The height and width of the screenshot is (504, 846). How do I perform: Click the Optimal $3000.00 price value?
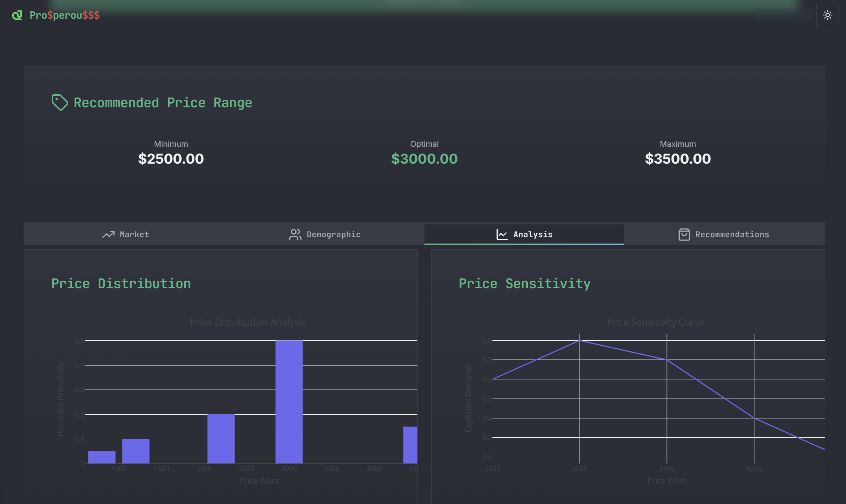point(424,159)
